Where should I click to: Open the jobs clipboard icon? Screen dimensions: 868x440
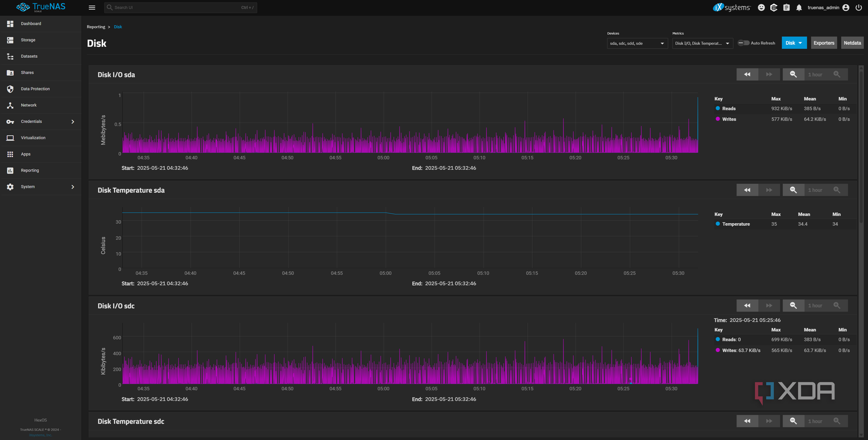(x=786, y=7)
